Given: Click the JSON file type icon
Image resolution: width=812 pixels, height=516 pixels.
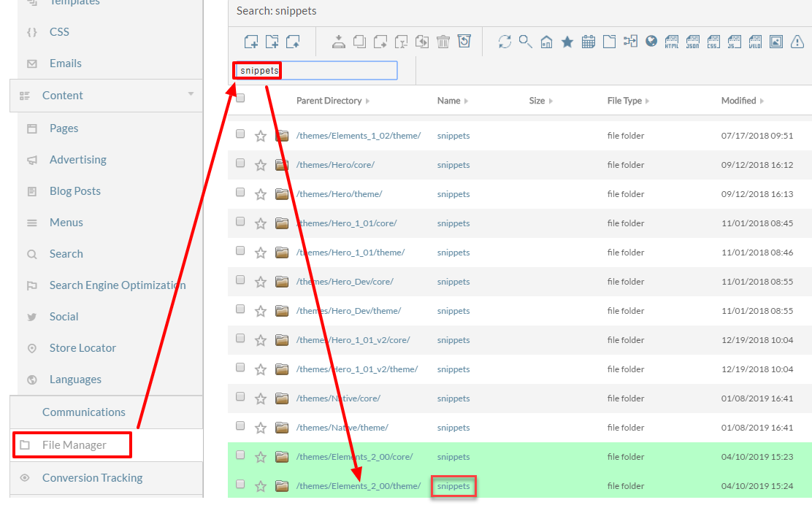Looking at the screenshot, I should 692,42.
